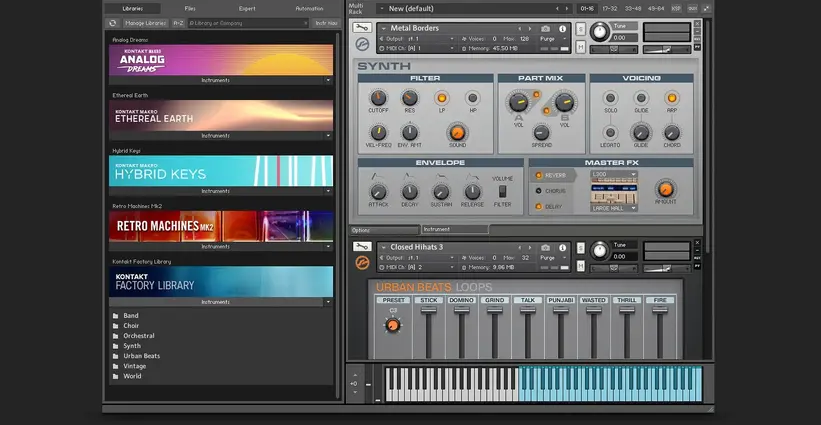Open the Choir folder
Screen dimensions: 821x425
pyautogui.click(x=131, y=326)
